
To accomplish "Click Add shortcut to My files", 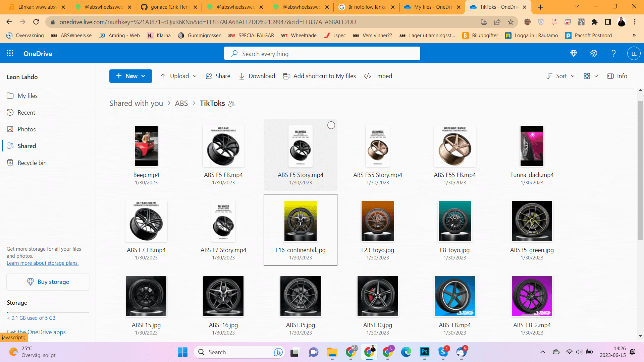I will click(x=319, y=76).
